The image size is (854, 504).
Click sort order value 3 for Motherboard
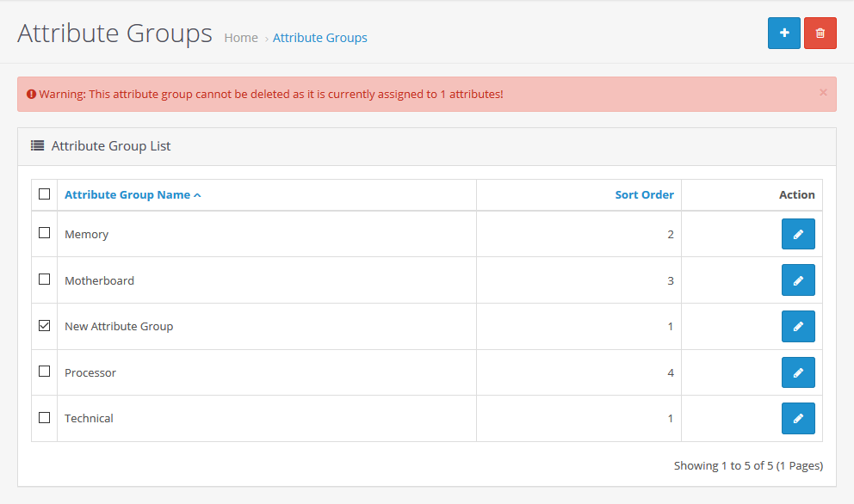[671, 281]
